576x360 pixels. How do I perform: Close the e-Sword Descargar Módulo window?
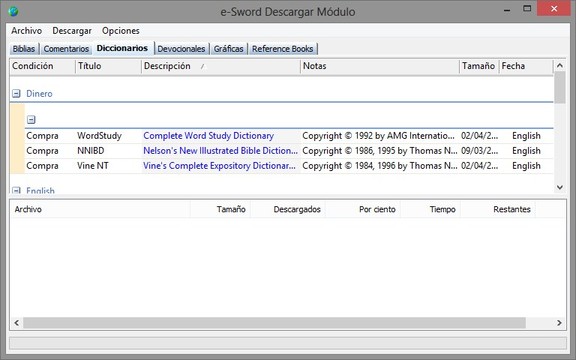[554, 8]
